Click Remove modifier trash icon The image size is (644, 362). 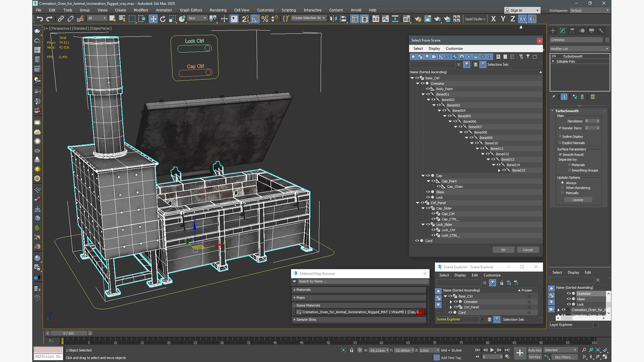coord(582,97)
